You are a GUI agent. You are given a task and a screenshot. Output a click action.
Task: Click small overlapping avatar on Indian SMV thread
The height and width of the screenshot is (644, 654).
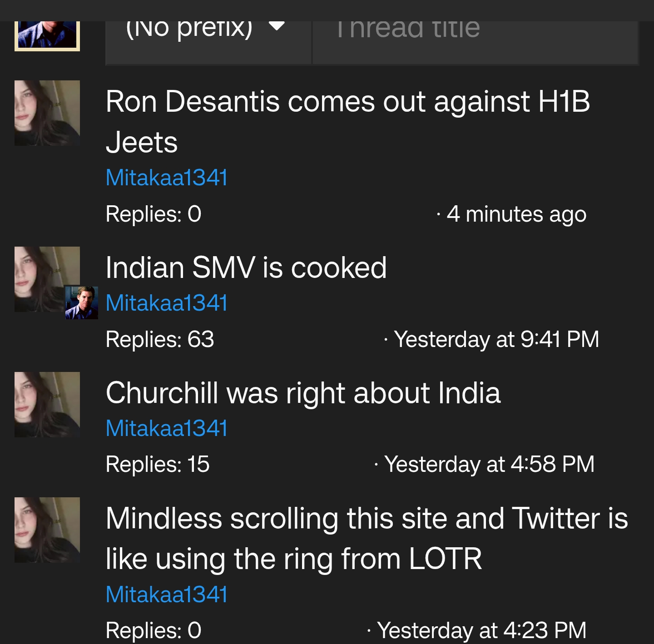click(82, 303)
